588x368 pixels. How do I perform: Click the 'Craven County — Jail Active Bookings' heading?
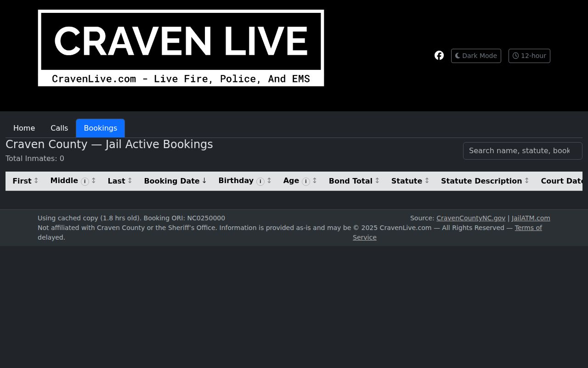[x=109, y=144]
